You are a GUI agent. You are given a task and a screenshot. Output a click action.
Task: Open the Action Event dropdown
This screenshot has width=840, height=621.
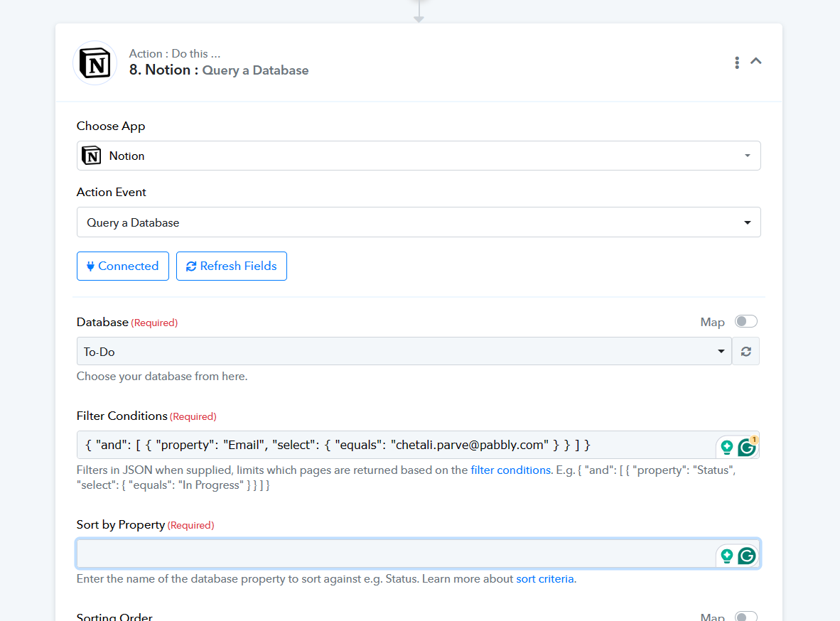[x=419, y=222]
